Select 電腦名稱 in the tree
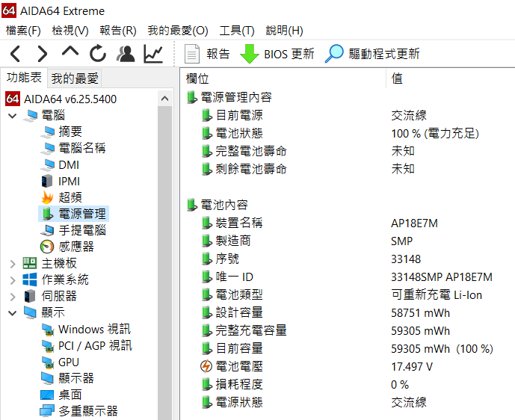This screenshot has width=515, height=420. pyautogui.click(x=81, y=148)
